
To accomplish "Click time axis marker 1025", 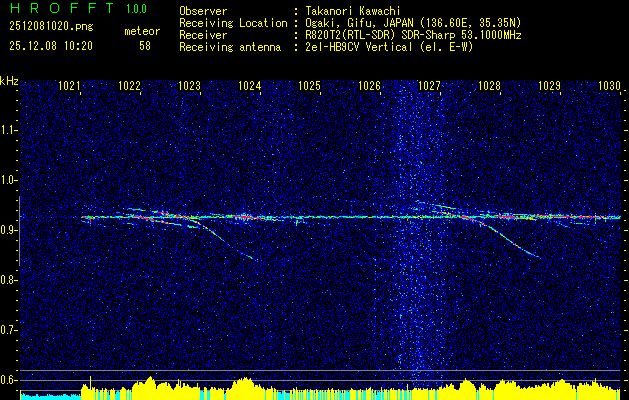I will tap(309, 86).
